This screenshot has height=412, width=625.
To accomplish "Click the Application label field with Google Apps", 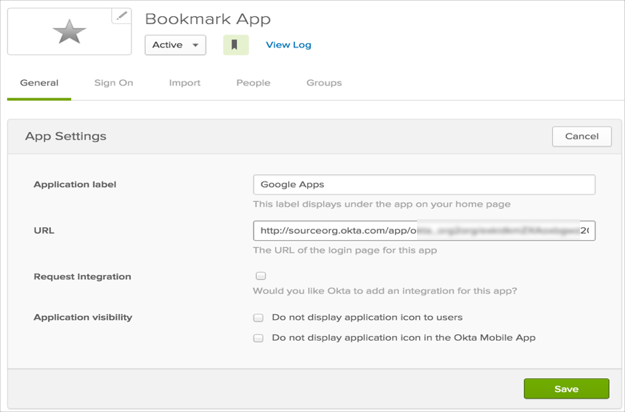I will click(x=424, y=185).
